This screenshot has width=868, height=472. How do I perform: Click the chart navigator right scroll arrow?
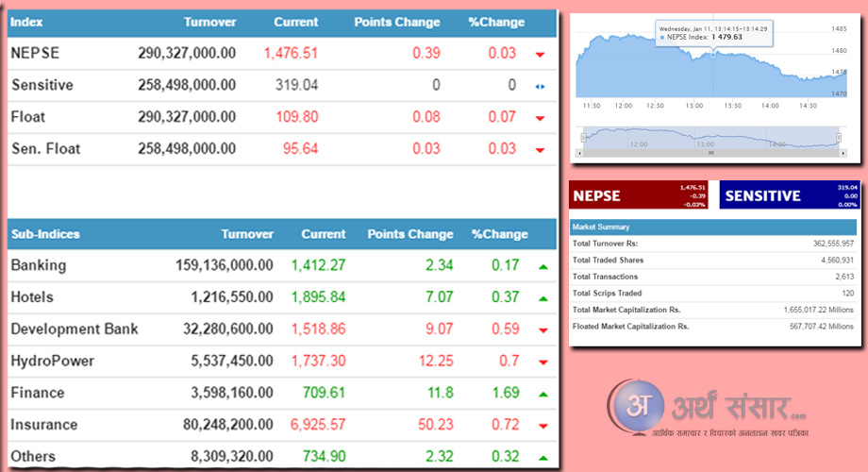(843, 153)
